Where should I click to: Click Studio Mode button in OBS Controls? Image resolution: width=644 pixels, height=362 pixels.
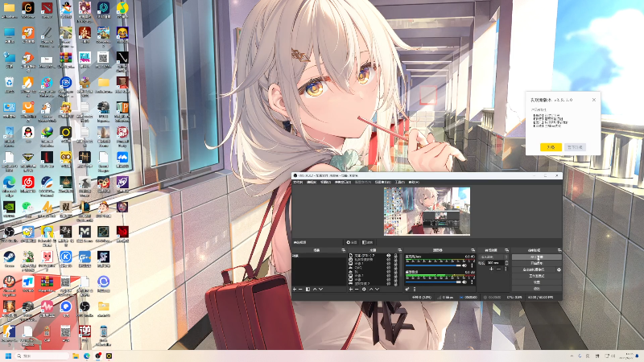click(x=537, y=276)
